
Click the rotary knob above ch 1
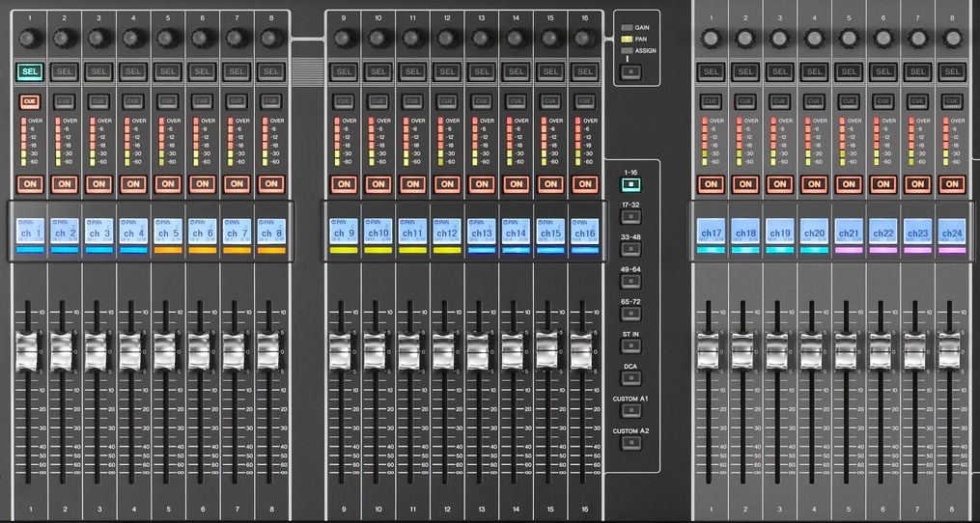pos(29,39)
